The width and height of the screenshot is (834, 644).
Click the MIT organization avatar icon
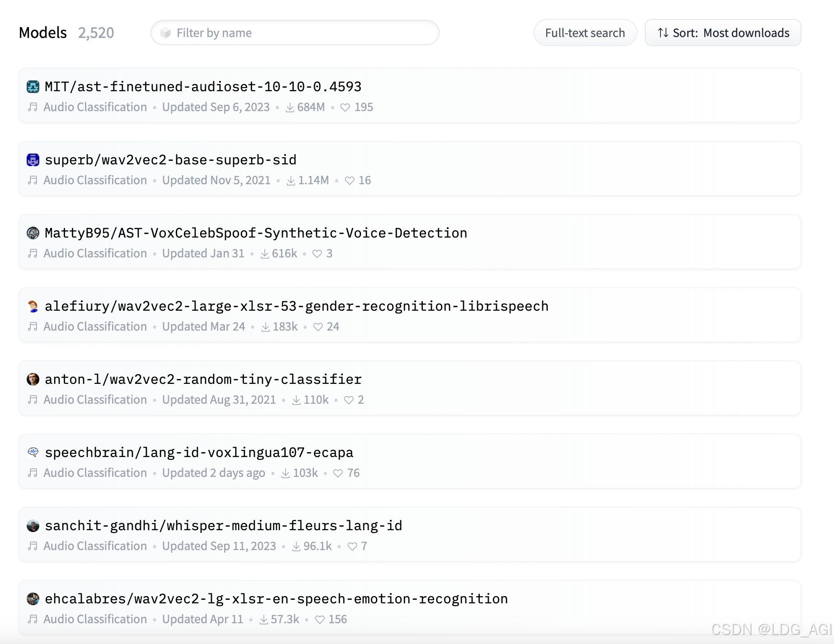(33, 86)
